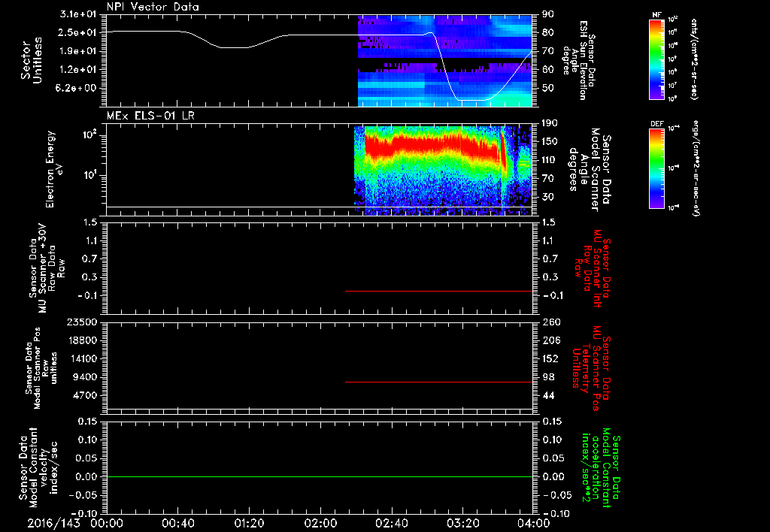Click the 'Sector Unitless' axis label
The width and height of the screenshot is (770, 532).
click(x=31, y=60)
